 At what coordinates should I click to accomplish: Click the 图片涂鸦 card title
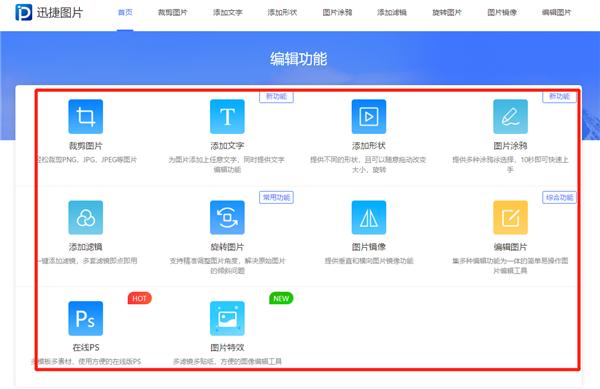[x=510, y=146]
